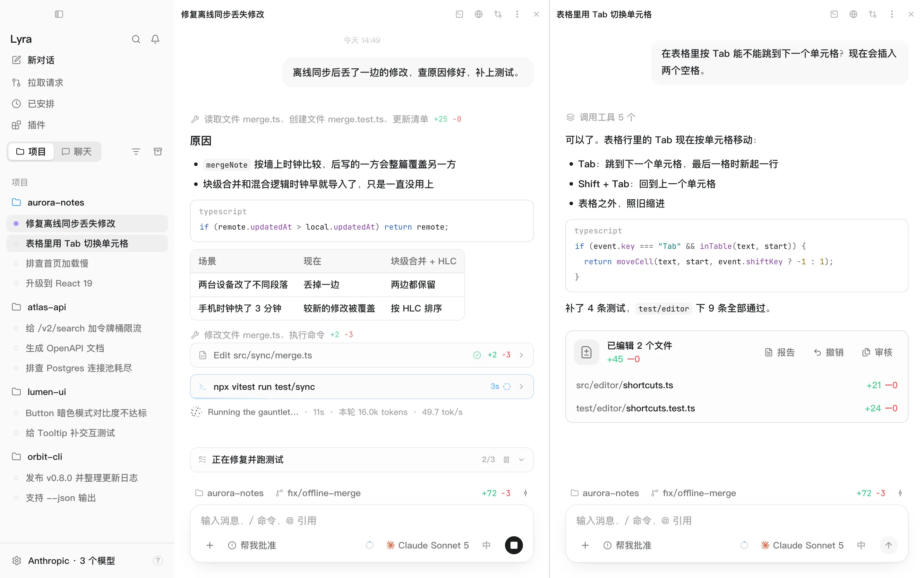Pause the 正在修复并跑测试 task list

coord(506,460)
